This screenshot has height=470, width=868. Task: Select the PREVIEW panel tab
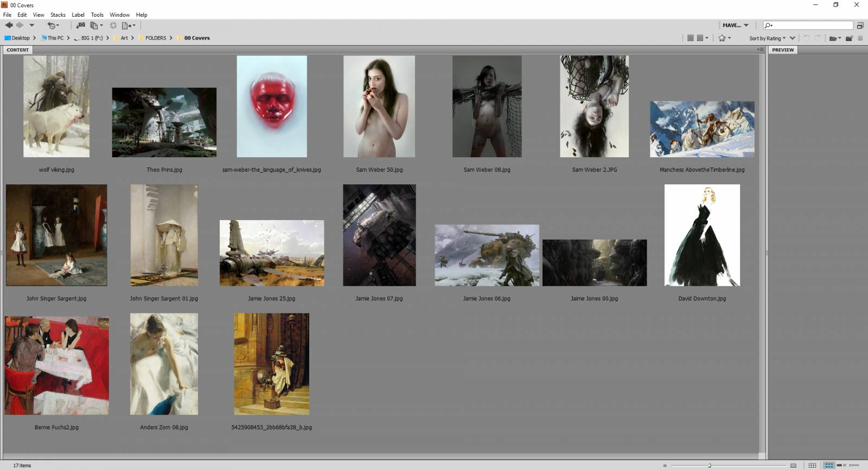[x=783, y=50]
